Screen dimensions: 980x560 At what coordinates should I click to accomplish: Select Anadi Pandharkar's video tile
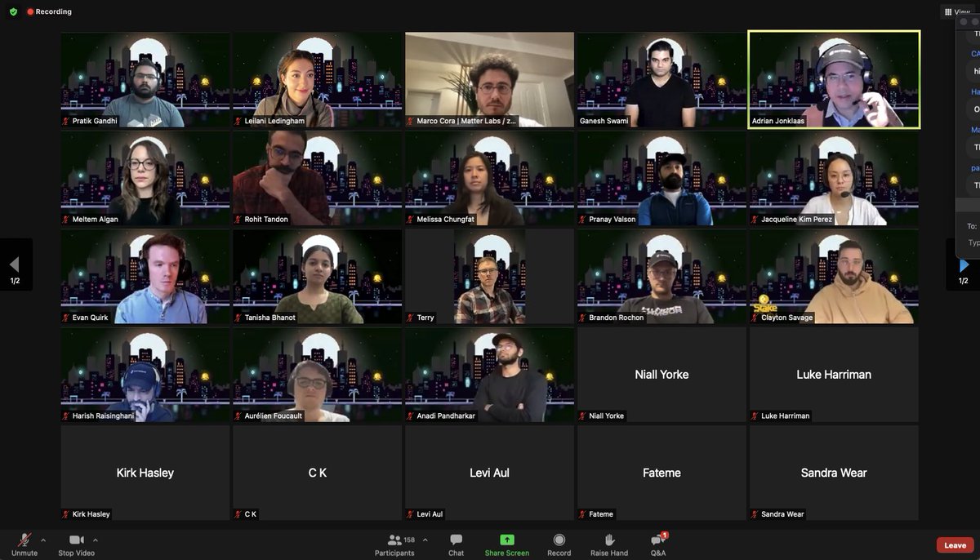(490, 375)
